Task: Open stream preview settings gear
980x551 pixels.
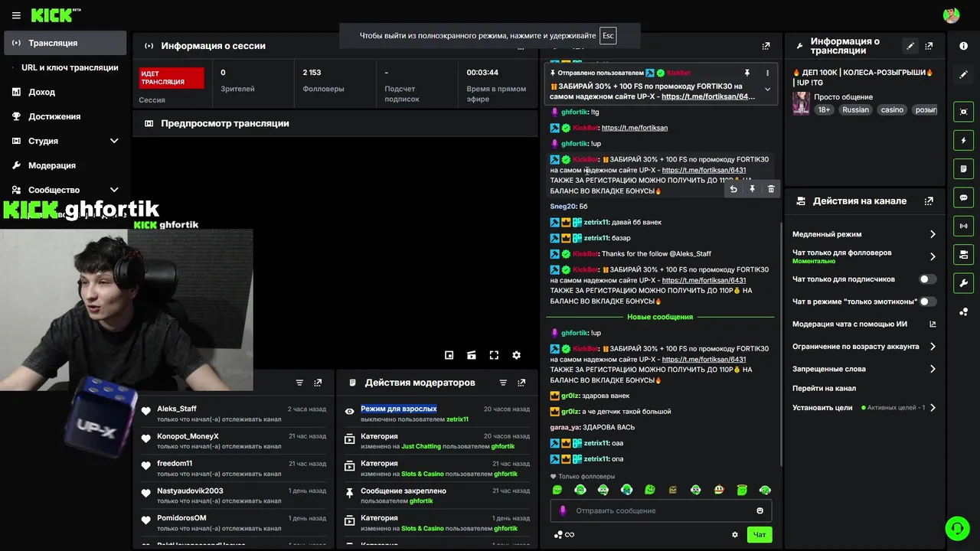Action: (x=516, y=355)
